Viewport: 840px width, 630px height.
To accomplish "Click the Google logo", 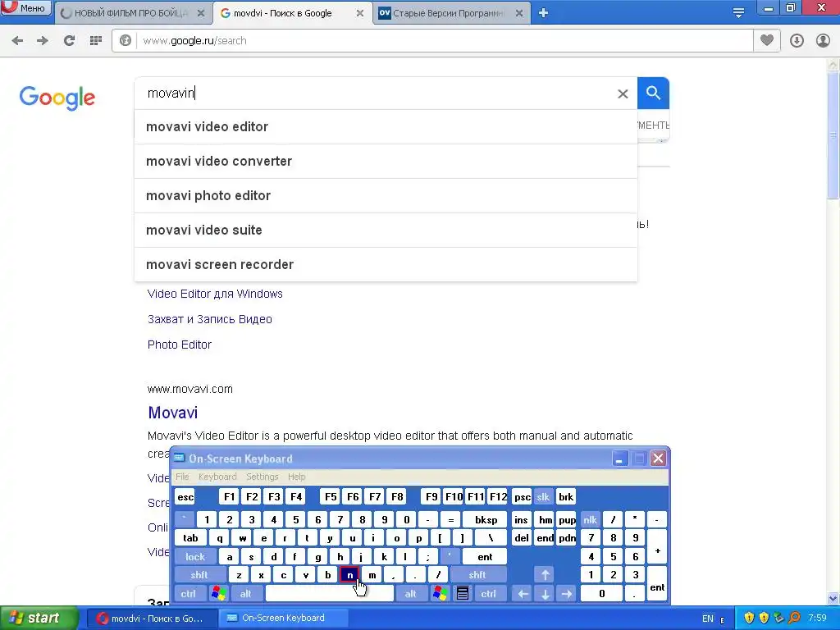I will [57, 98].
